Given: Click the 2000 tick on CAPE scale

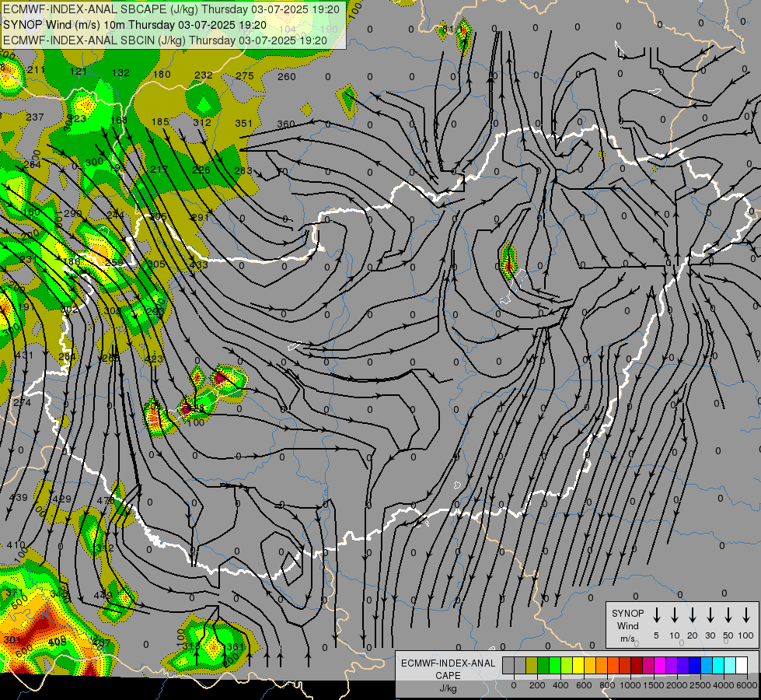Looking at the screenshot, I should (x=677, y=685).
